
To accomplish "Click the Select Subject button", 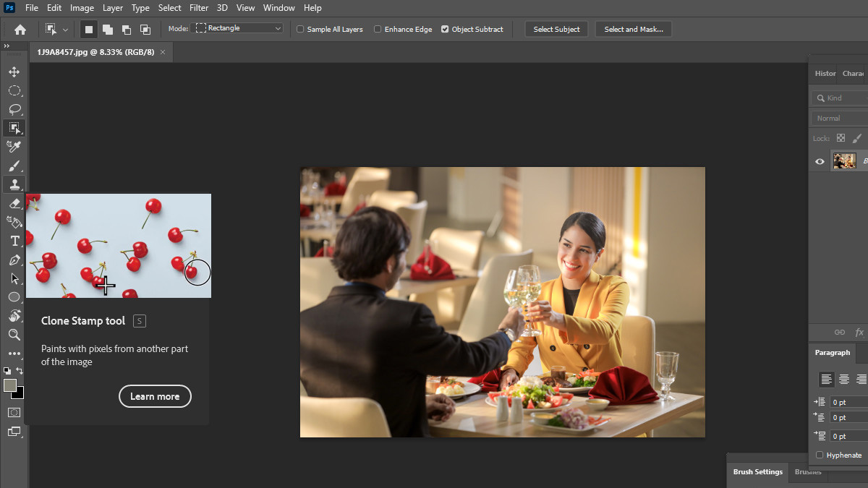I will [x=556, y=29].
